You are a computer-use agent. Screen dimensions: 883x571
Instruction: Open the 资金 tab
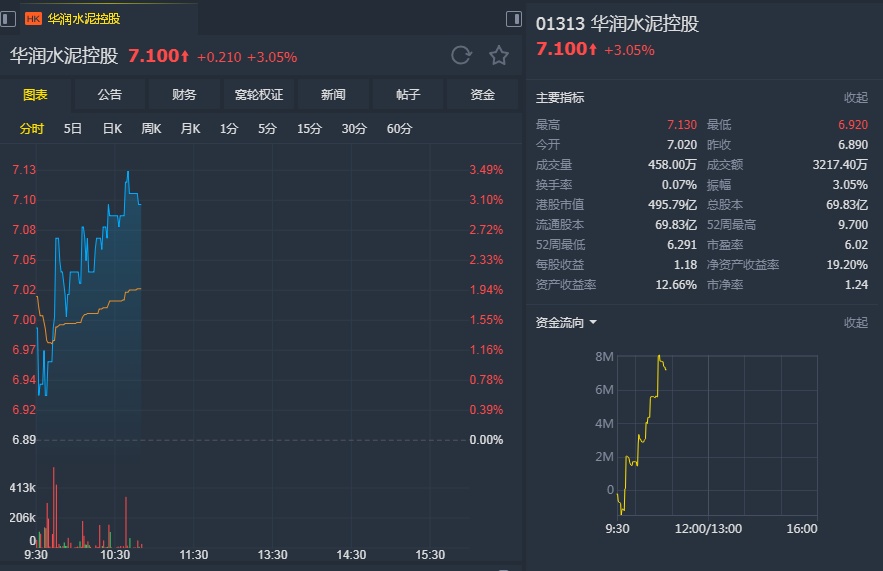pos(483,95)
